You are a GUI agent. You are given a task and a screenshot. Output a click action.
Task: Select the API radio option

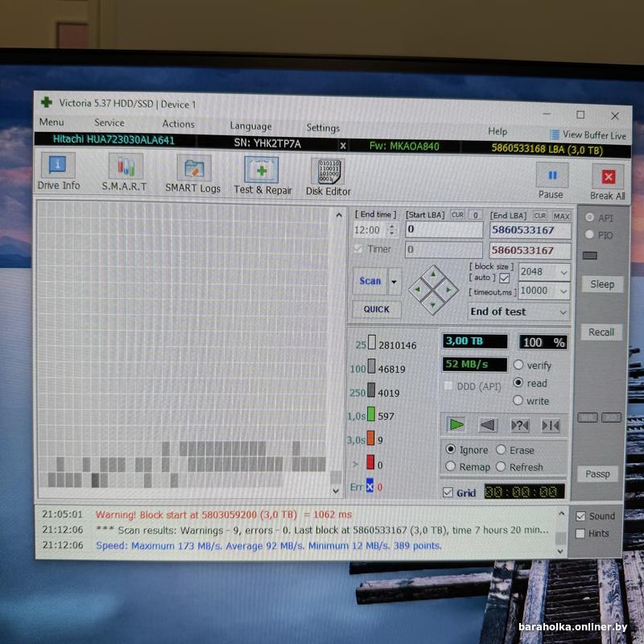(589, 217)
